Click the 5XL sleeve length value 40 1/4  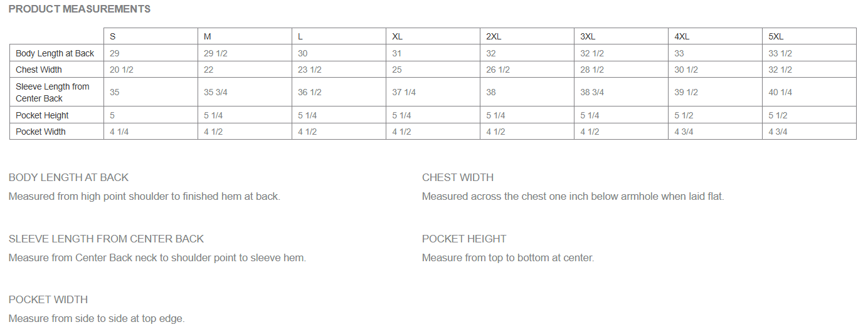pyautogui.click(x=780, y=92)
